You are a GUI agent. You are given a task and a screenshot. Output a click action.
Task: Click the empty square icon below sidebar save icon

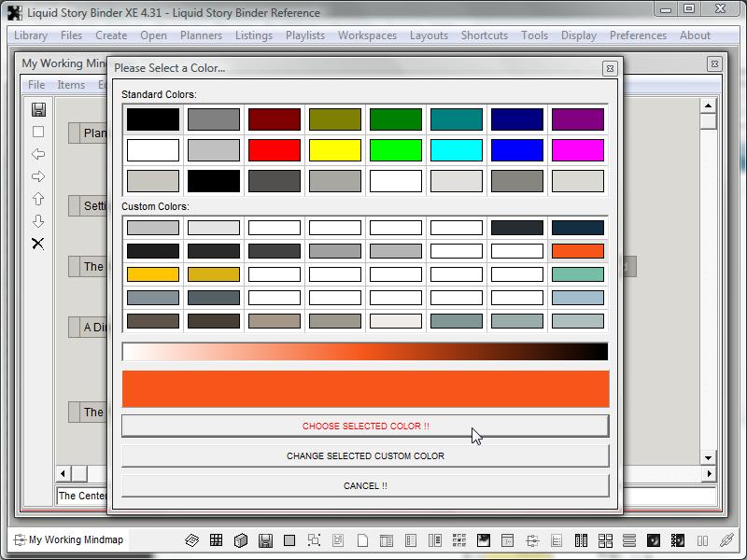pyautogui.click(x=38, y=132)
